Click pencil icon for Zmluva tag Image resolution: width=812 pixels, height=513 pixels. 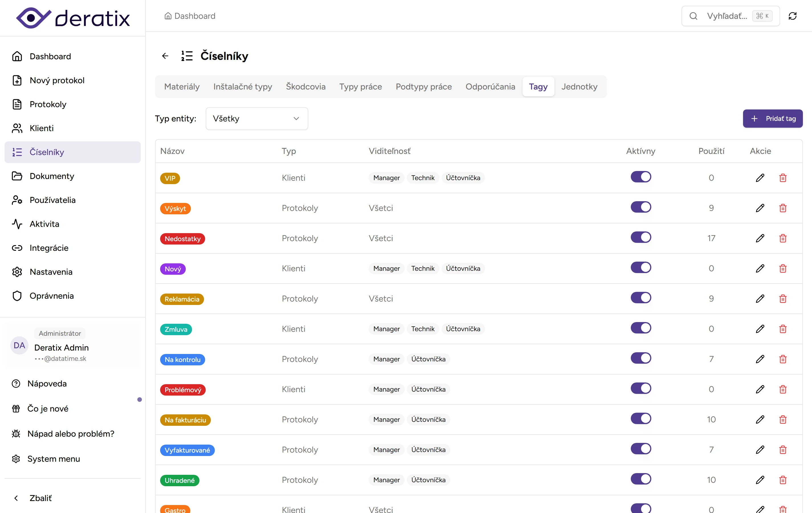760,329
